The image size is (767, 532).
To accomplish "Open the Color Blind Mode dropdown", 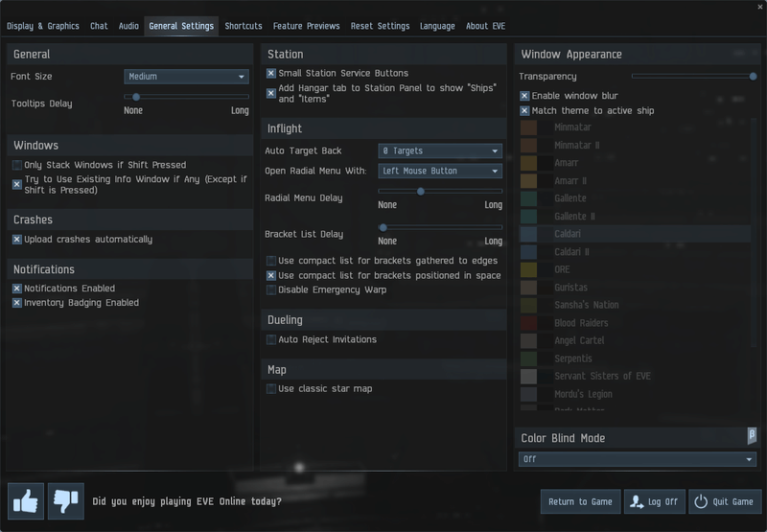I will (x=638, y=459).
